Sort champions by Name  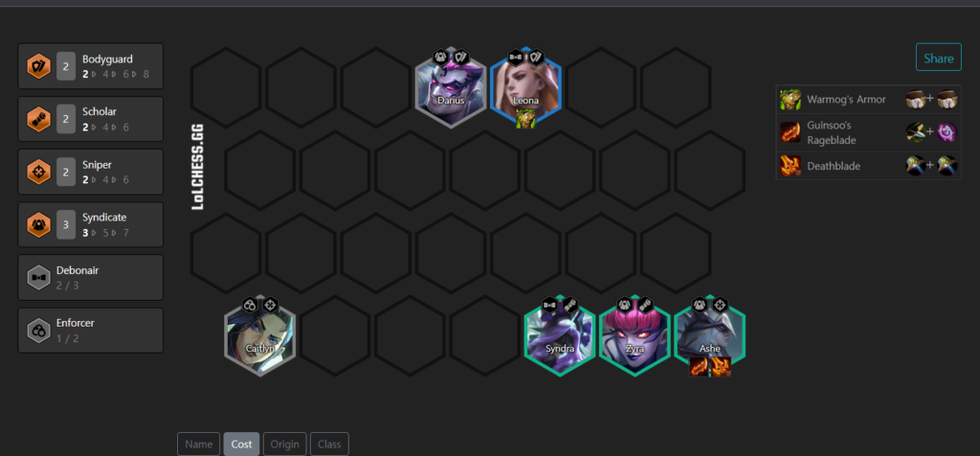[199, 445]
